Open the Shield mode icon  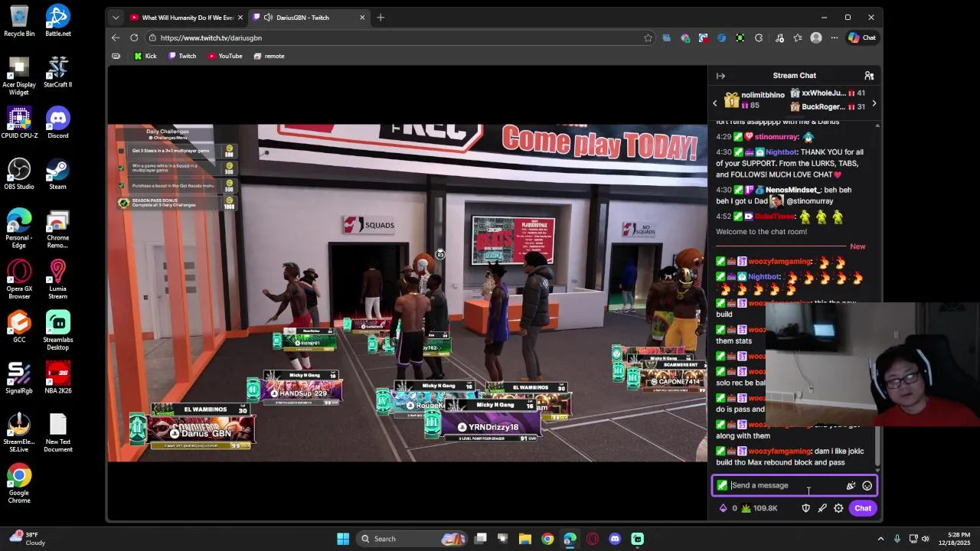coord(805,508)
